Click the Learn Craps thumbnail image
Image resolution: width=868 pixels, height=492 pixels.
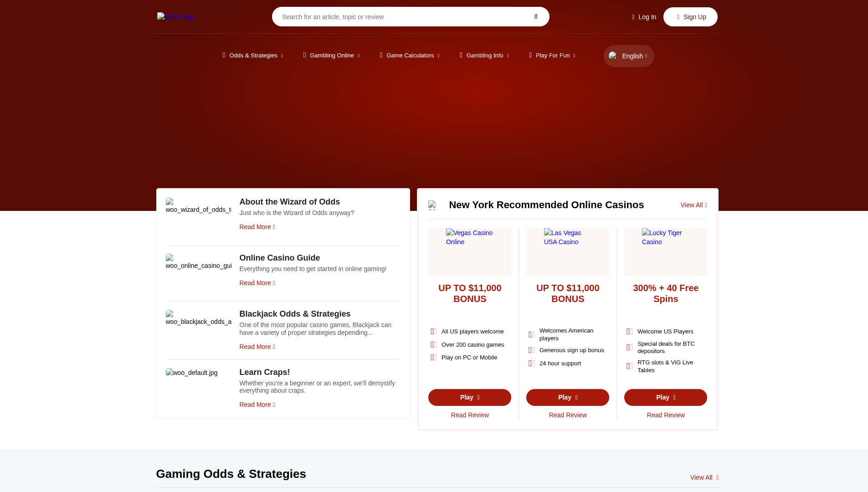(x=192, y=373)
